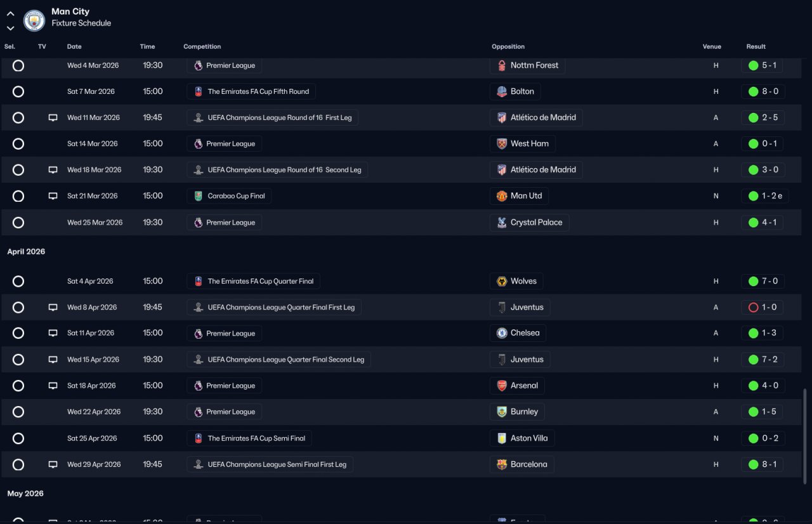Sort fixtures by the Date column header
Image resolution: width=812 pixels, height=524 pixels.
(74, 46)
